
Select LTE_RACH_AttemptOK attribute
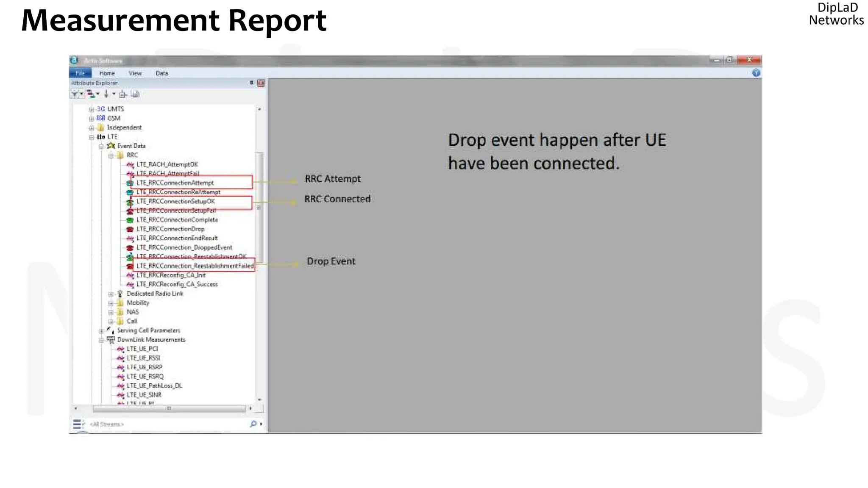167,164
